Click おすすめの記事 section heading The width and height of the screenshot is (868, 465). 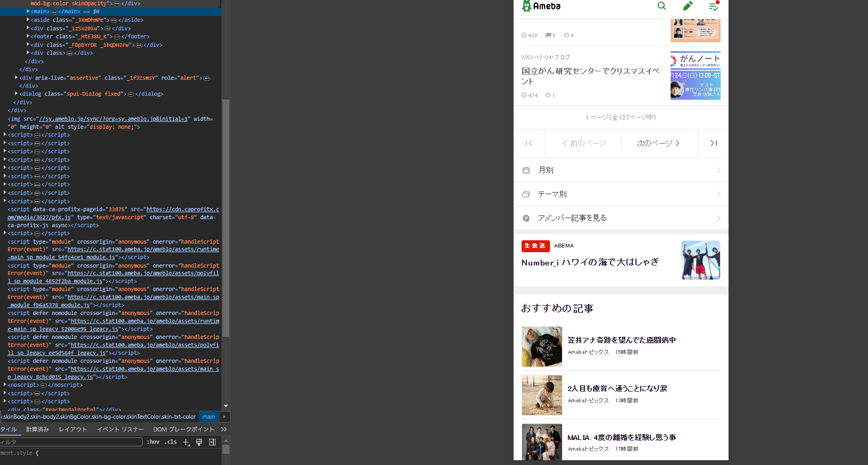click(557, 309)
